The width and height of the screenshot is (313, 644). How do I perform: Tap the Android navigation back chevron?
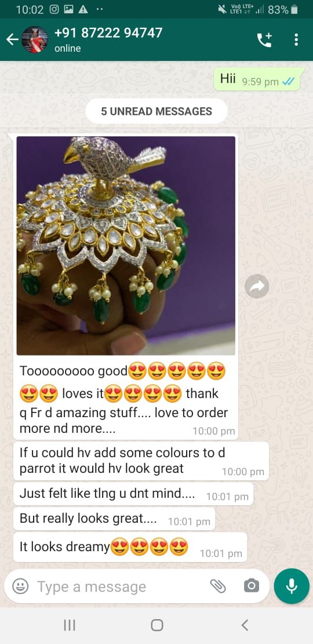(x=245, y=625)
